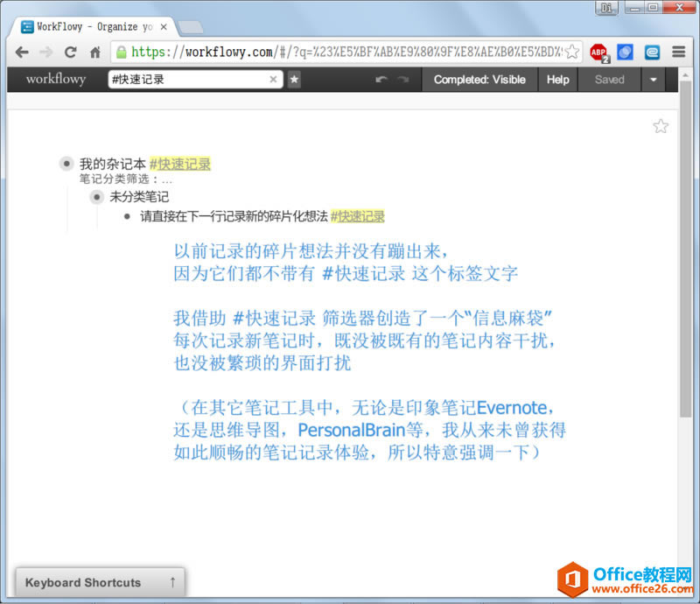
Task: Click the workflowy logo
Action: click(56, 79)
